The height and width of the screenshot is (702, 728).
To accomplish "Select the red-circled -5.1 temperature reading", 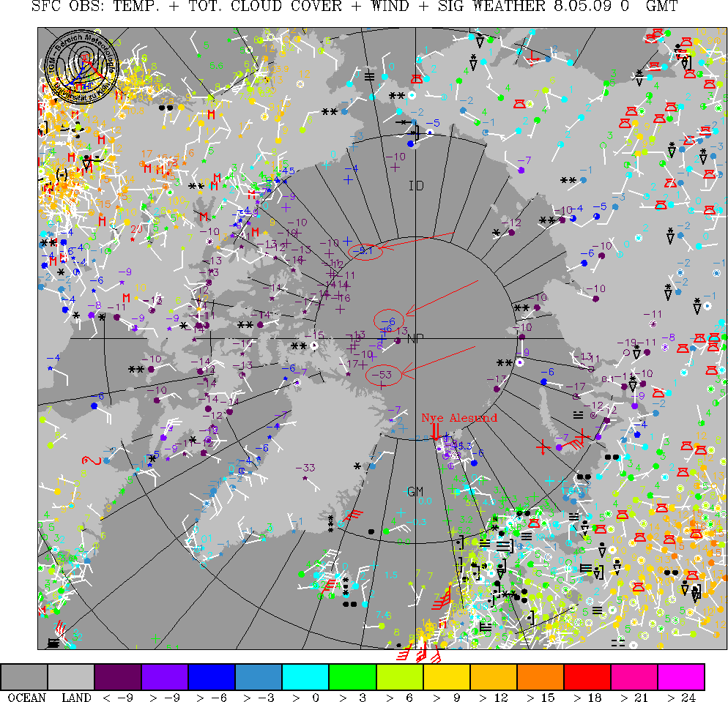I will 365,250.
